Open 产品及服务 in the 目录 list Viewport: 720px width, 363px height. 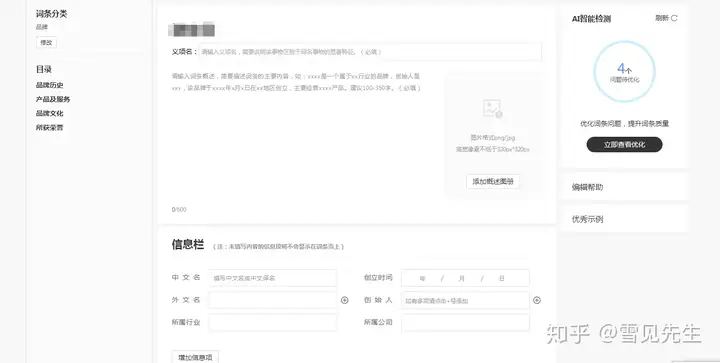[x=53, y=99]
